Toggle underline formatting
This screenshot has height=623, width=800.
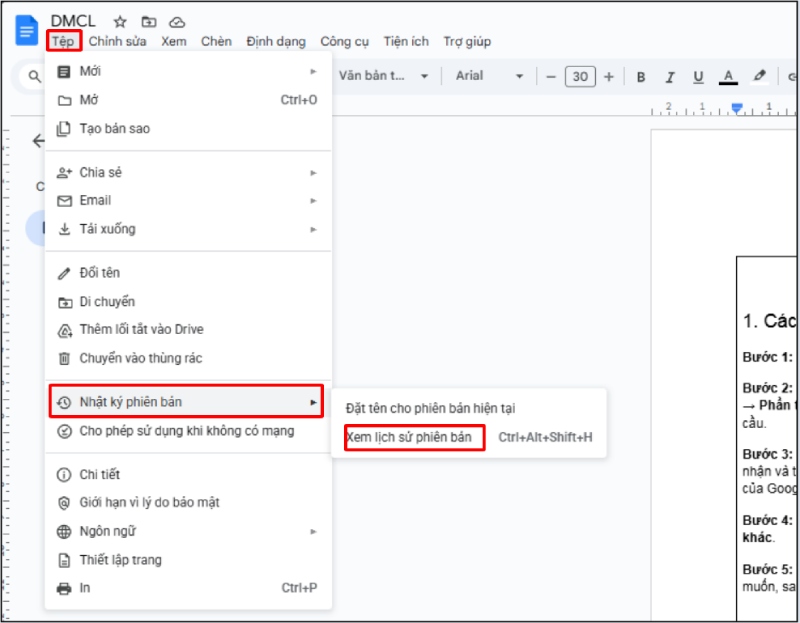(x=699, y=76)
